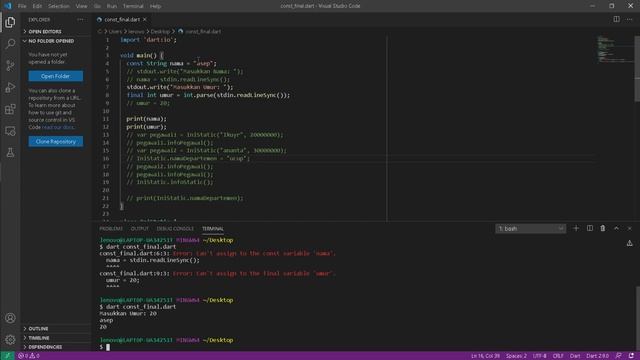Change file encoding 'UTF-8' in status bar

point(540,356)
